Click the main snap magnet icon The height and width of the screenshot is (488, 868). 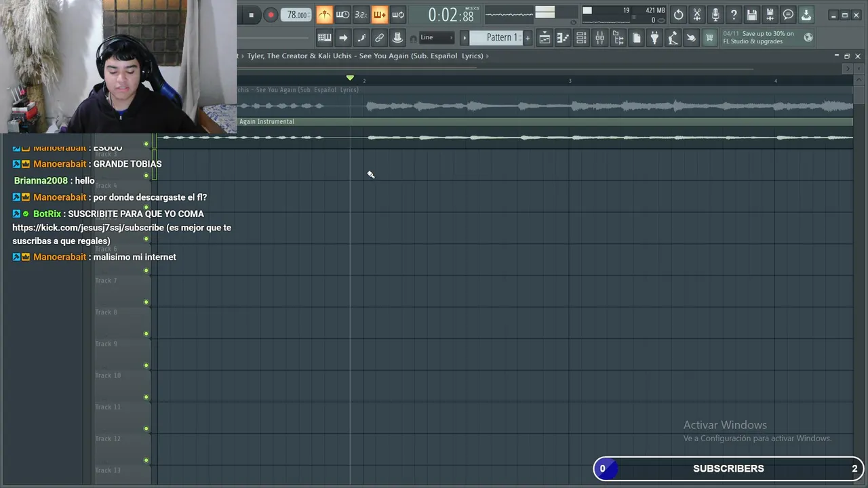[x=413, y=39]
